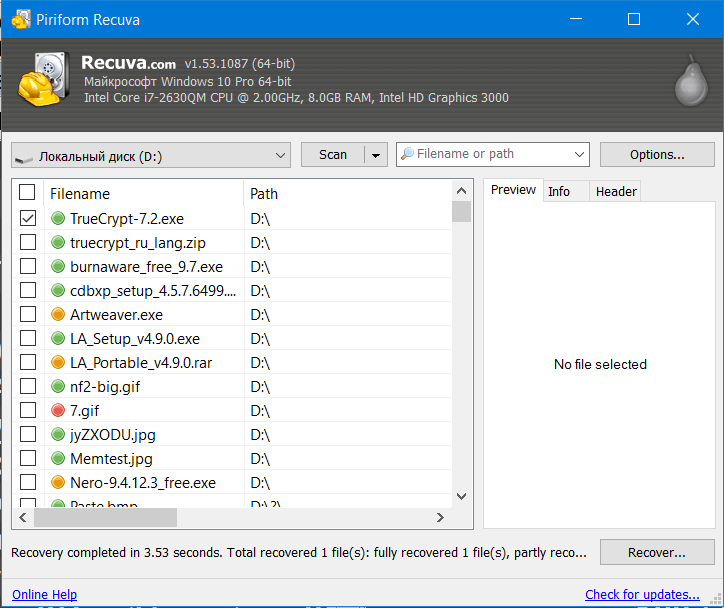This screenshot has width=724, height=608.
Task: Switch to the Preview tab
Action: coord(513,190)
